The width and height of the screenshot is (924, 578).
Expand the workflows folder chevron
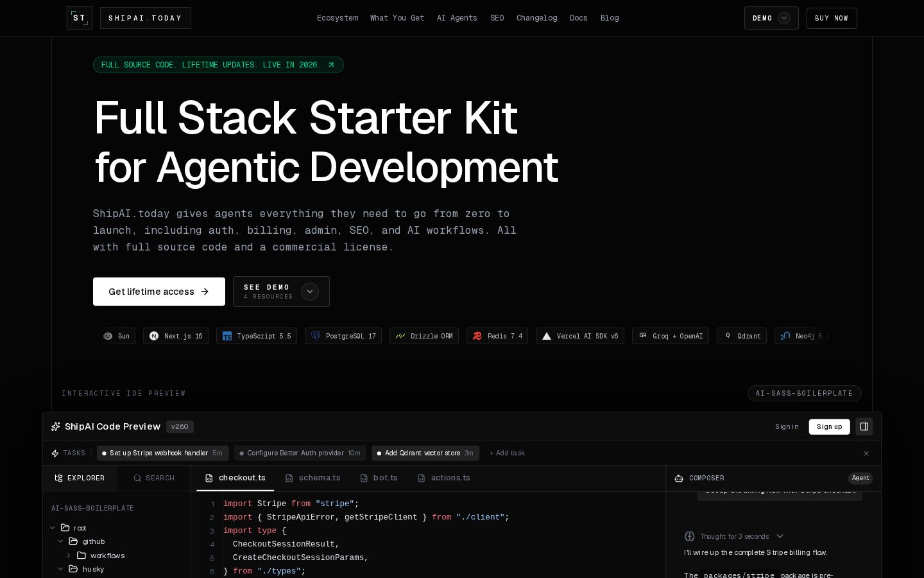69,556
